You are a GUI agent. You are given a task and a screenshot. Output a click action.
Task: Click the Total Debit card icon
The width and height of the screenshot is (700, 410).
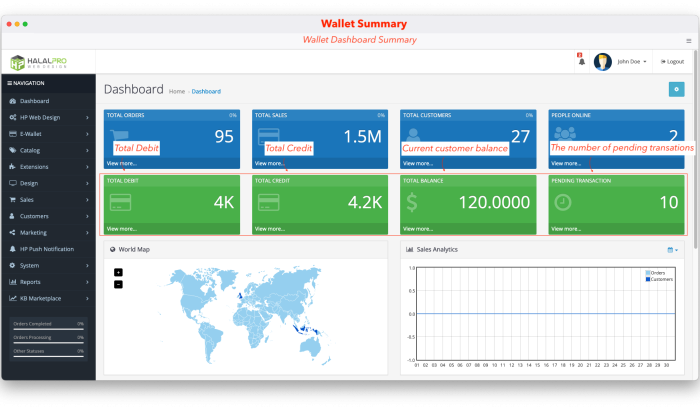tap(121, 202)
